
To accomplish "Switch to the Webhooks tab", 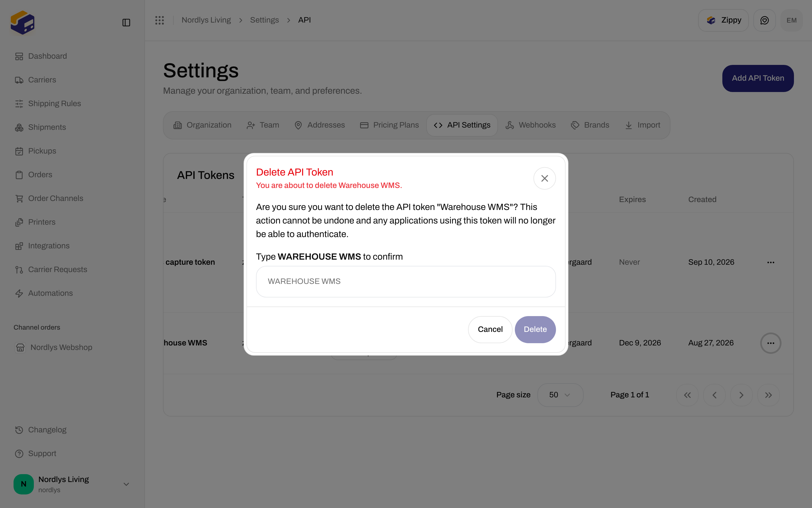I will pyautogui.click(x=531, y=125).
